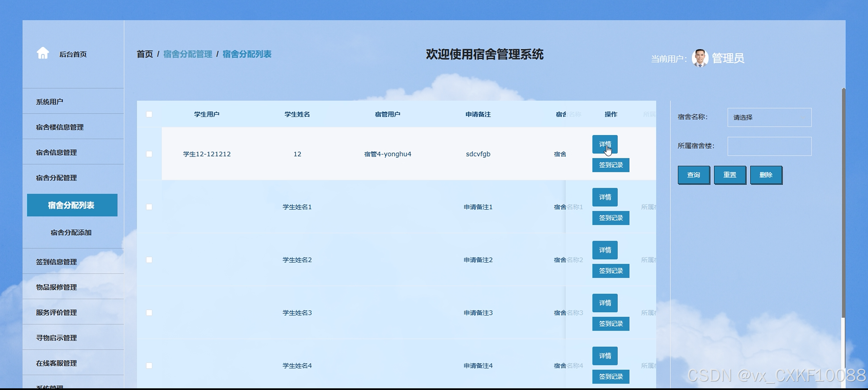The height and width of the screenshot is (390, 868).
Task: Toggle the select-all checkbox in table header
Action: click(x=149, y=114)
